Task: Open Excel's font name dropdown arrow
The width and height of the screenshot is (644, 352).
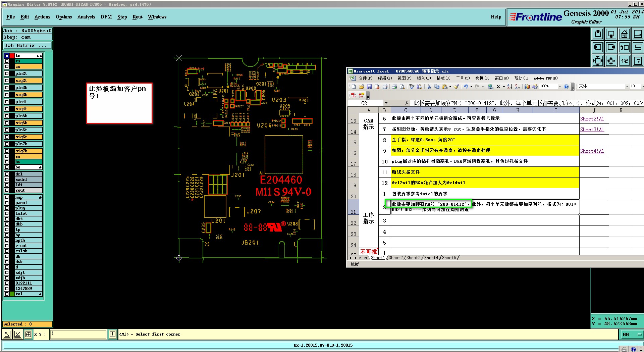Action: click(627, 87)
